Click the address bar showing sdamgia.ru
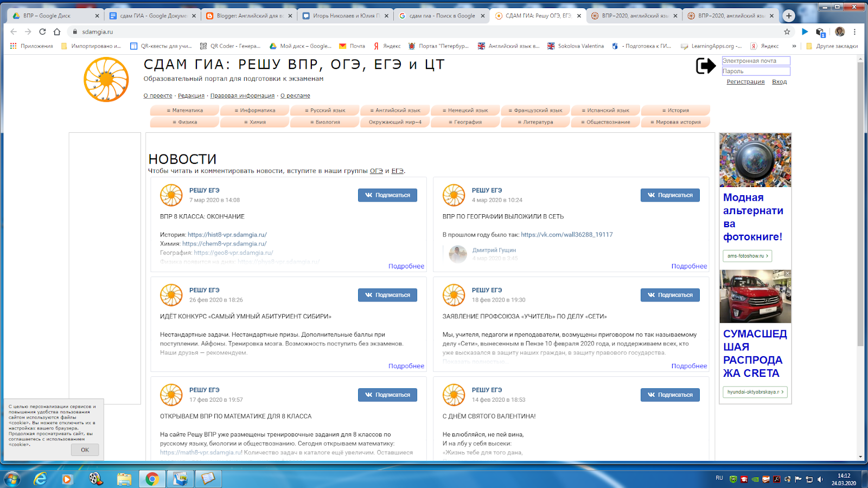Viewport: 868px width, 488px height. 423,31
